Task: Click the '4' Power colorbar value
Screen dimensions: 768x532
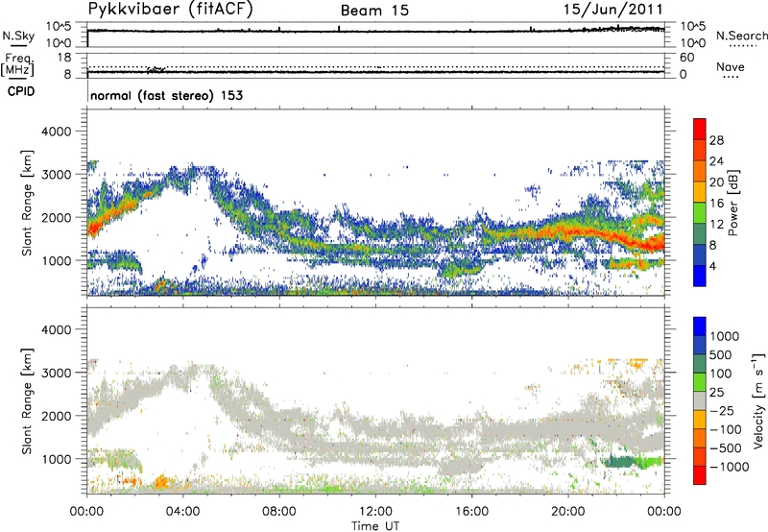Action: pos(712,267)
